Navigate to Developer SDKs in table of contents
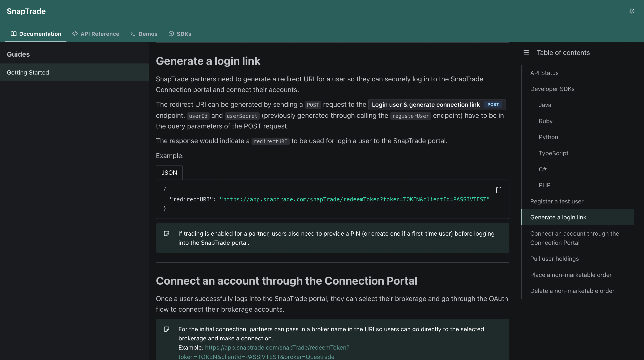 (x=552, y=89)
